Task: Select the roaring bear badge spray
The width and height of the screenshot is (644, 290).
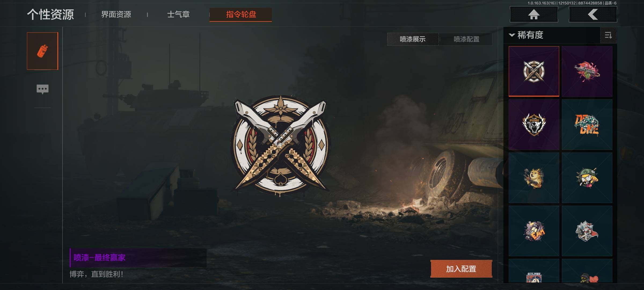Action: (534, 125)
